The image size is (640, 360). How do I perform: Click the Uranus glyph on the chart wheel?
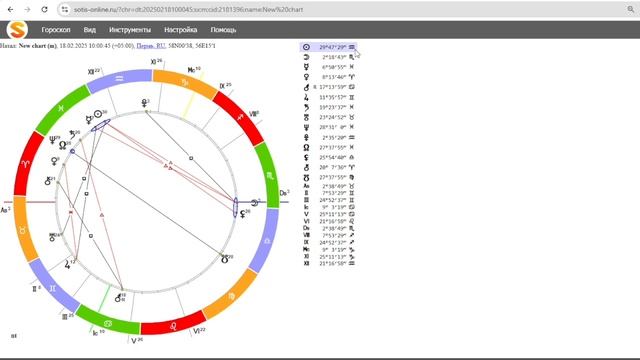[x=52, y=238]
